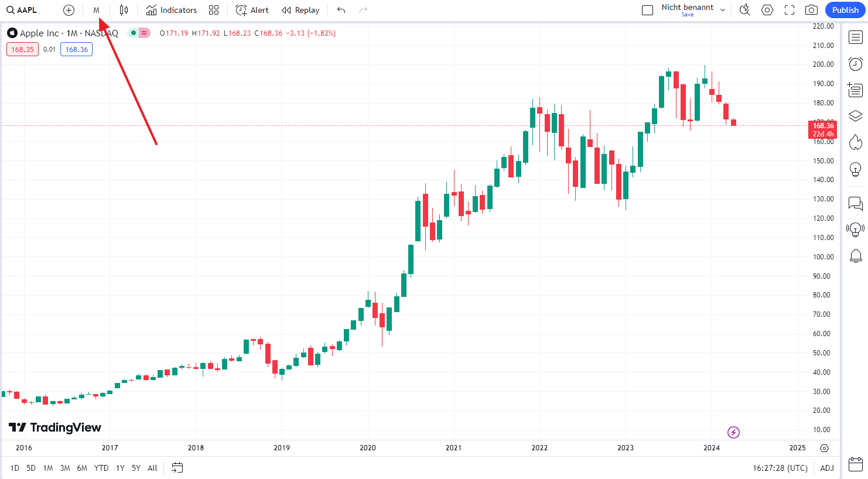Open the notifications bell panel
Screen dimensions: 868x479
pyautogui.click(x=856, y=256)
